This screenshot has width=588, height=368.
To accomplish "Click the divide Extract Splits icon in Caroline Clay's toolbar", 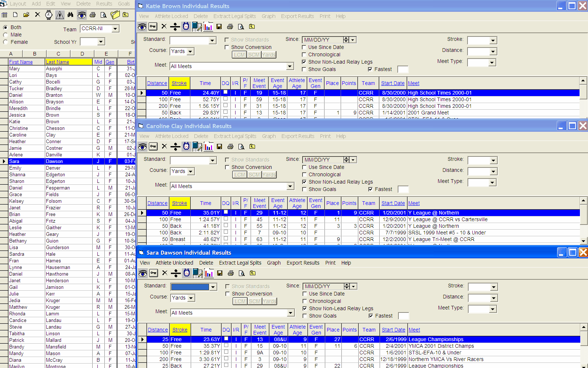I will point(175,146).
